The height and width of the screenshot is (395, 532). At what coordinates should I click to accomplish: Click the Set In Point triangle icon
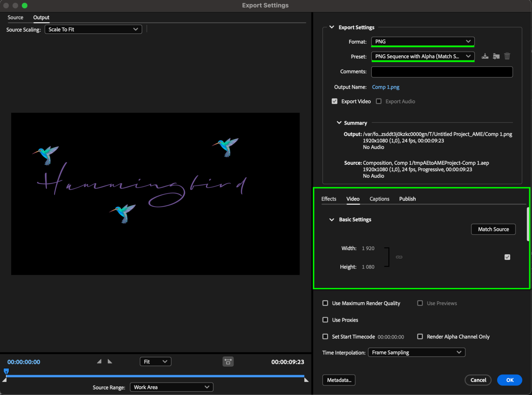[x=99, y=362]
